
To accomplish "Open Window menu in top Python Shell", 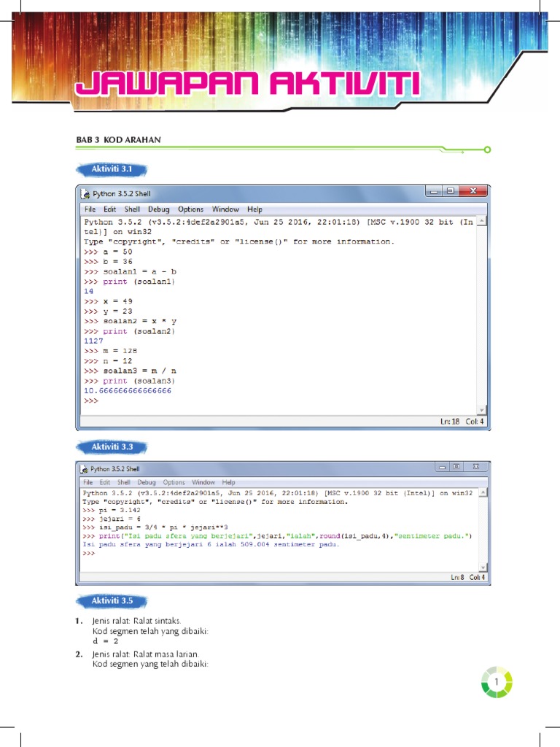I will coord(225,209).
